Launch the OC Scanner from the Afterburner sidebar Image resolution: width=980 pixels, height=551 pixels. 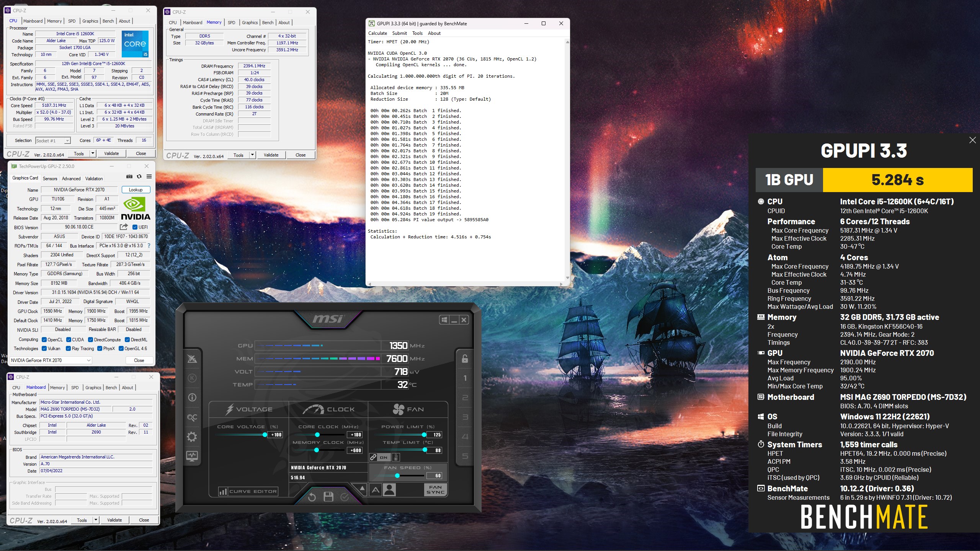[192, 417]
